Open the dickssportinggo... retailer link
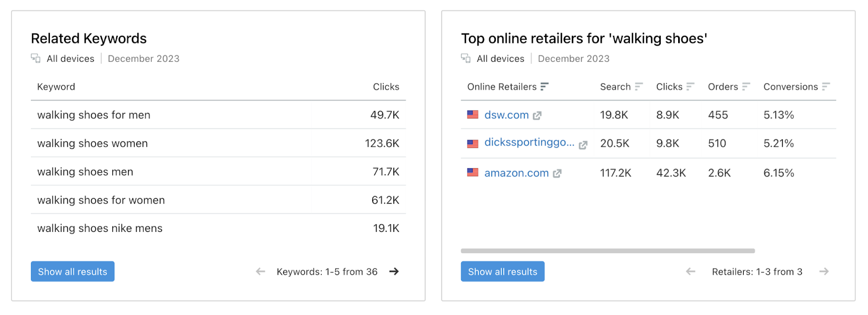 click(529, 143)
